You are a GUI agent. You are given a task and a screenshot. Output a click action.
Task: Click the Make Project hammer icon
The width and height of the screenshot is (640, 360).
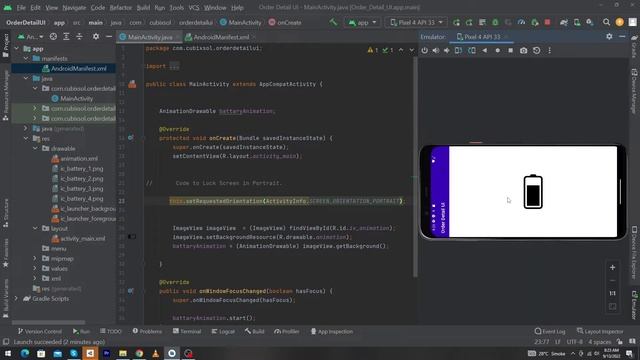(333, 22)
